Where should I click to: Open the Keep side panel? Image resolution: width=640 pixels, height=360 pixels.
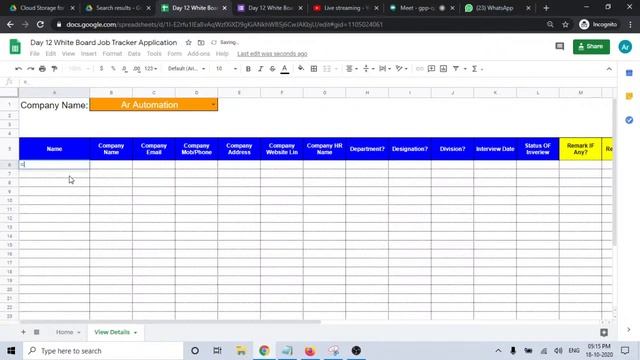[629, 96]
